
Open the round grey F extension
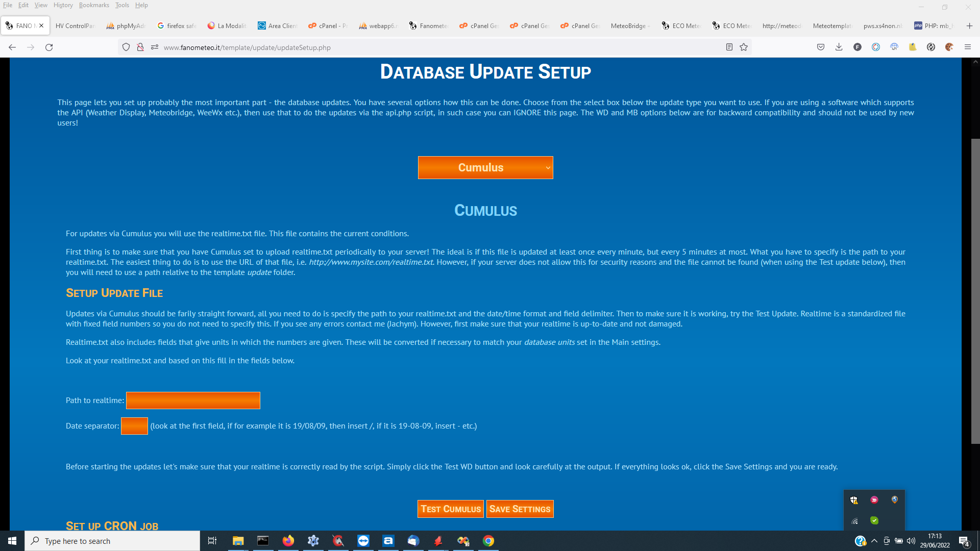pyautogui.click(x=857, y=47)
